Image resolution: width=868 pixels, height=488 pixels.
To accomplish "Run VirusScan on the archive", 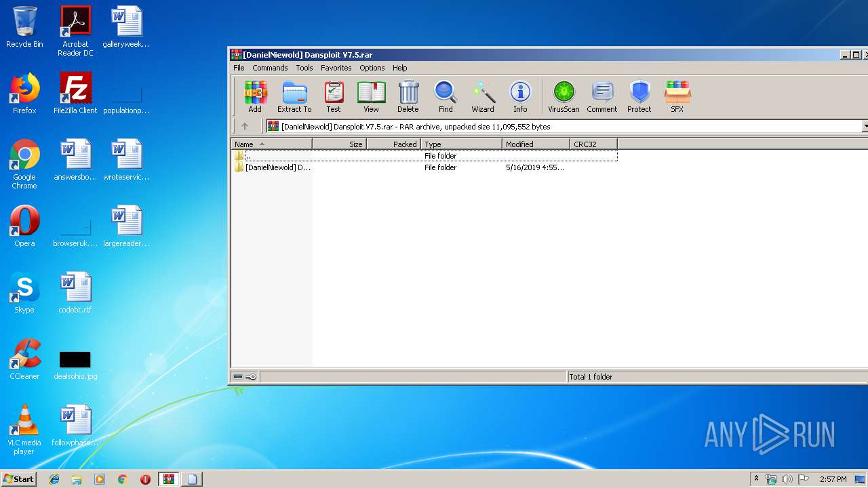I will 564,97.
